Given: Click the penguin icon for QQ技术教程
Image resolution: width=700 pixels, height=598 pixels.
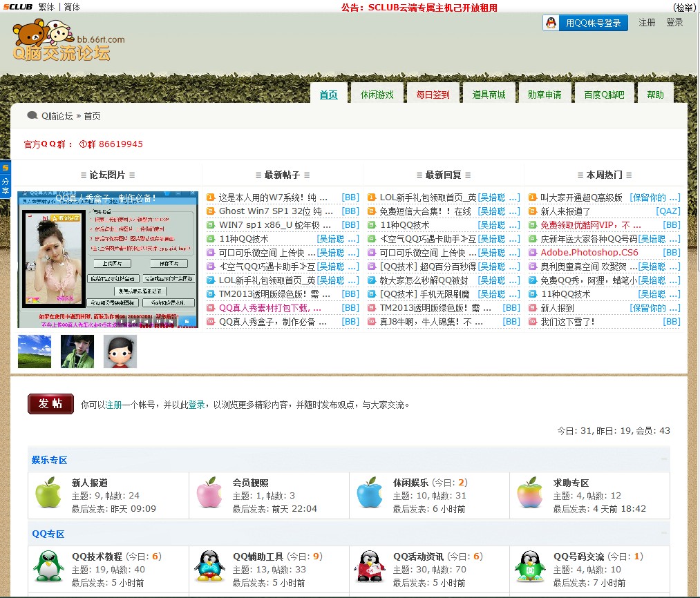Looking at the screenshot, I should (48, 566).
